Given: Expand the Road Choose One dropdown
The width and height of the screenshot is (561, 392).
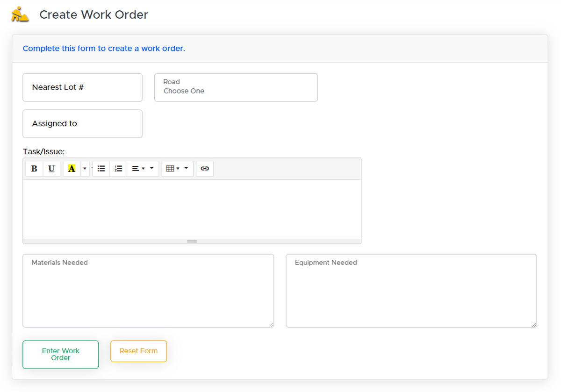Looking at the screenshot, I should (236, 87).
